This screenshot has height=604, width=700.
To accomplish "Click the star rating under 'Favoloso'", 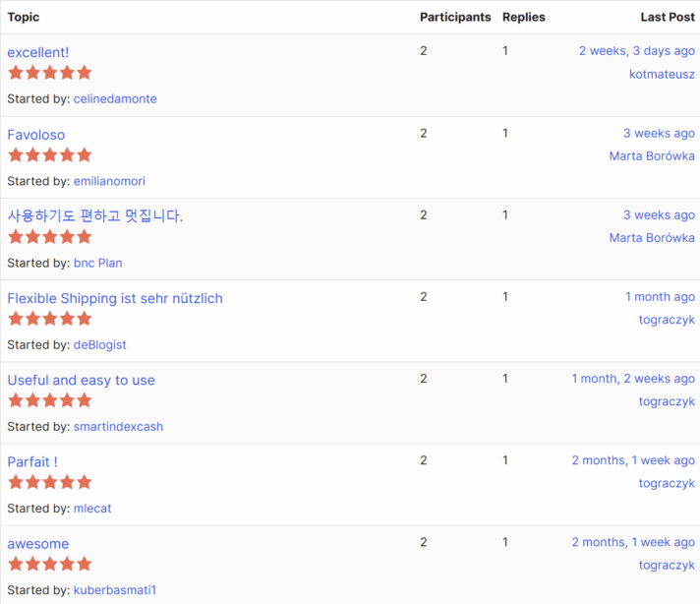I will pos(49,155).
